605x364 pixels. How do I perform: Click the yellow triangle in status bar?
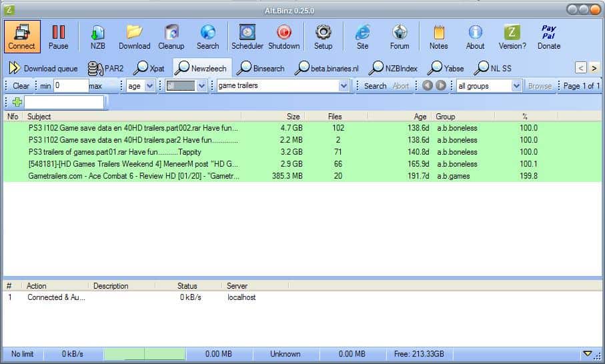tap(587, 353)
